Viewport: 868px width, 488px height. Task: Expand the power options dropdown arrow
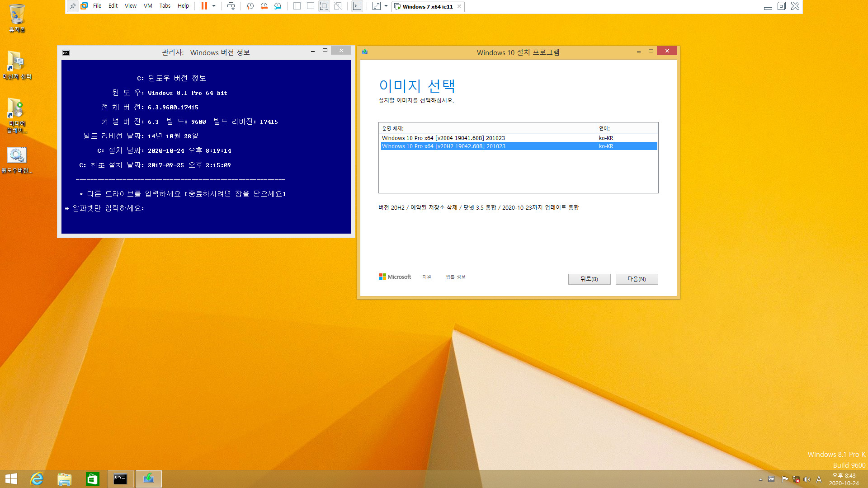214,6
